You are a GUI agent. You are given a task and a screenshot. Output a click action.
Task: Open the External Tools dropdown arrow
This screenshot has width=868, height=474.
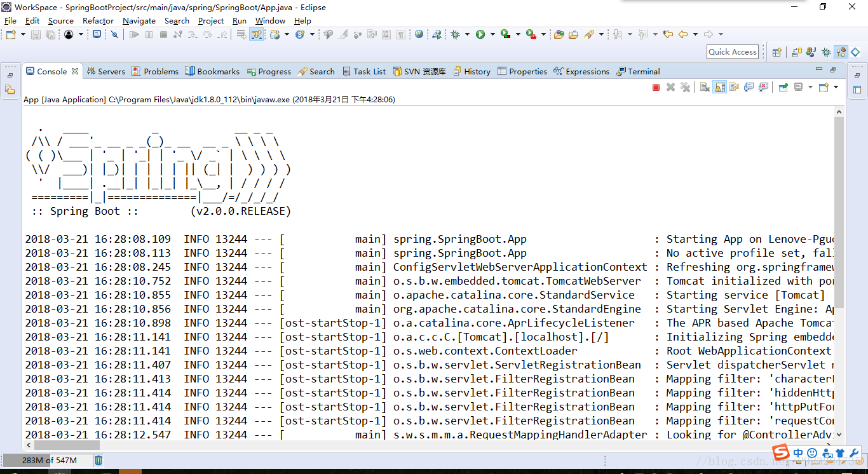click(x=543, y=34)
